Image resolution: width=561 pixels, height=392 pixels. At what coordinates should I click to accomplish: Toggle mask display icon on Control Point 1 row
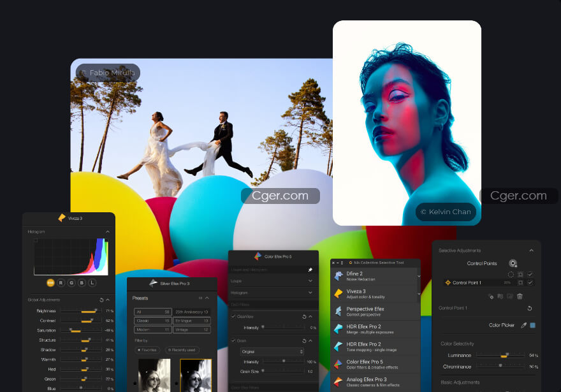(521, 282)
